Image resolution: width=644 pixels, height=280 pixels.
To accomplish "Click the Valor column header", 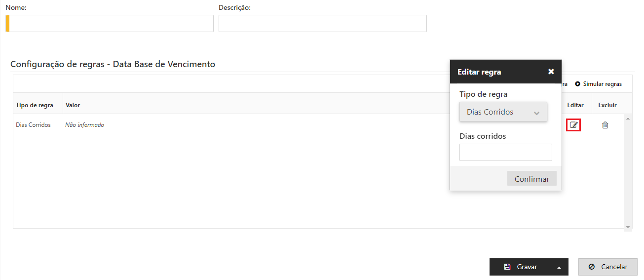I will tap(73, 105).
